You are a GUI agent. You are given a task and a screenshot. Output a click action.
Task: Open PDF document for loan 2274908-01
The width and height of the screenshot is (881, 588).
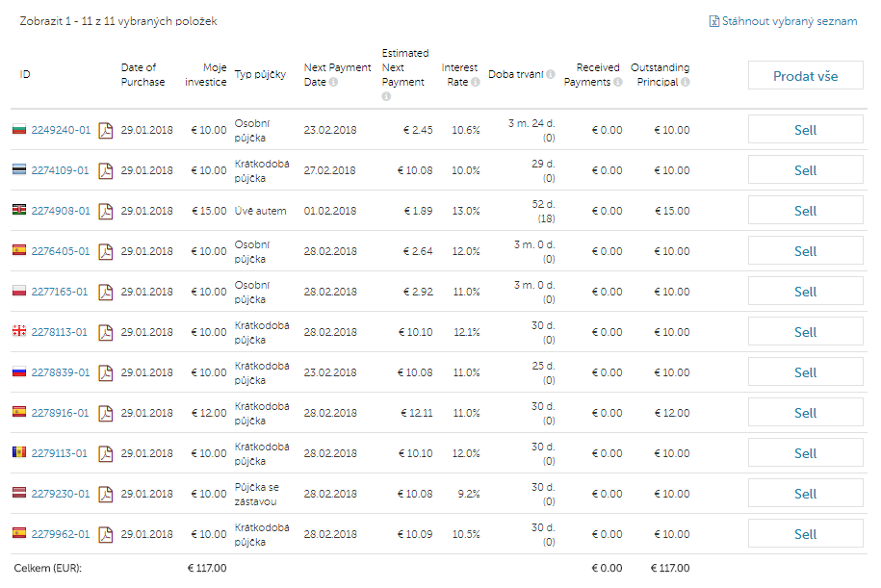pyautogui.click(x=106, y=211)
